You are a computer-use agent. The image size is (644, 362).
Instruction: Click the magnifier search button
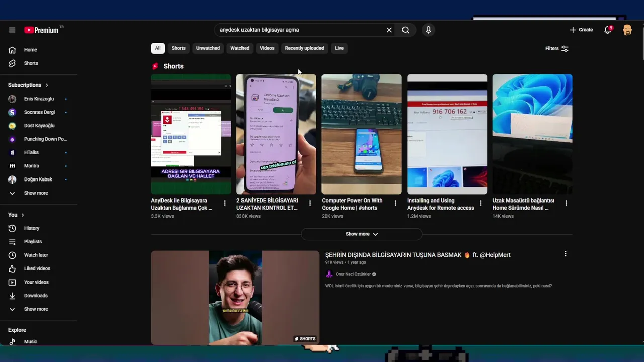406,30
